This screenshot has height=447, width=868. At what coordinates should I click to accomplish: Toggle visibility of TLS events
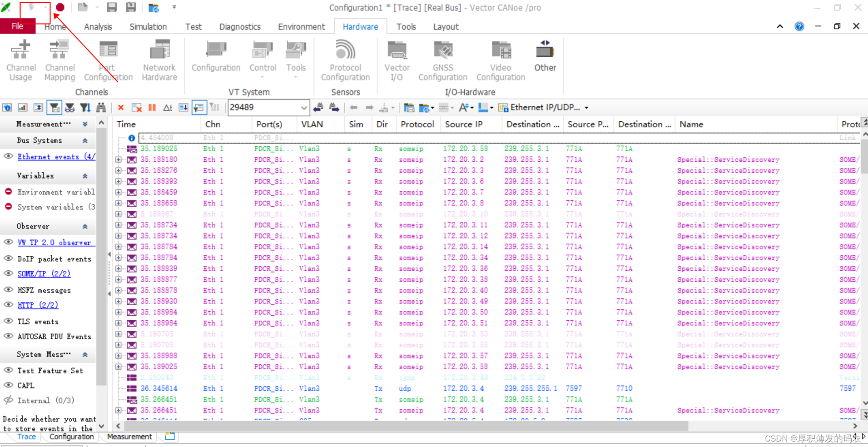(x=8, y=321)
